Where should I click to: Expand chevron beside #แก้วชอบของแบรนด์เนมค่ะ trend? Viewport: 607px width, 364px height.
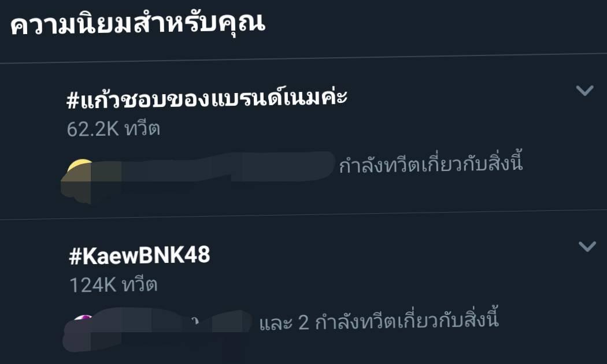[584, 90]
